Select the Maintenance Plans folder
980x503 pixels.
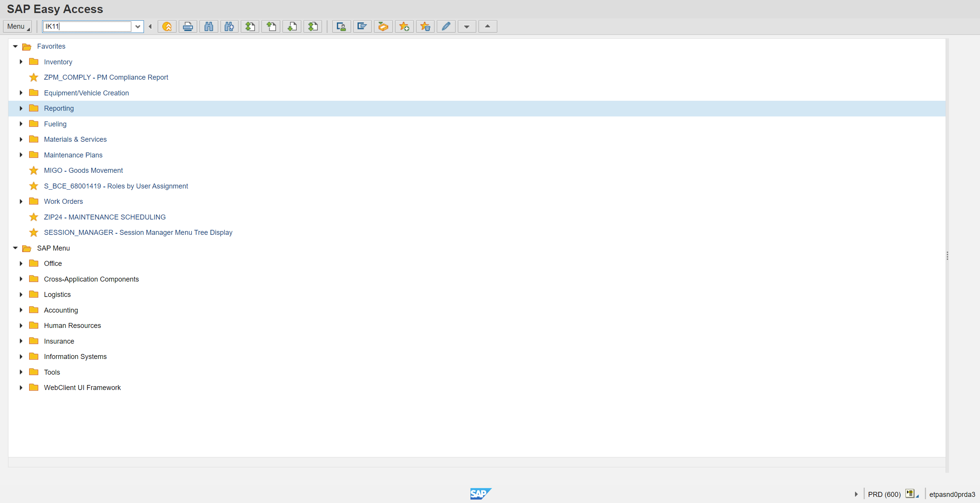coord(73,155)
